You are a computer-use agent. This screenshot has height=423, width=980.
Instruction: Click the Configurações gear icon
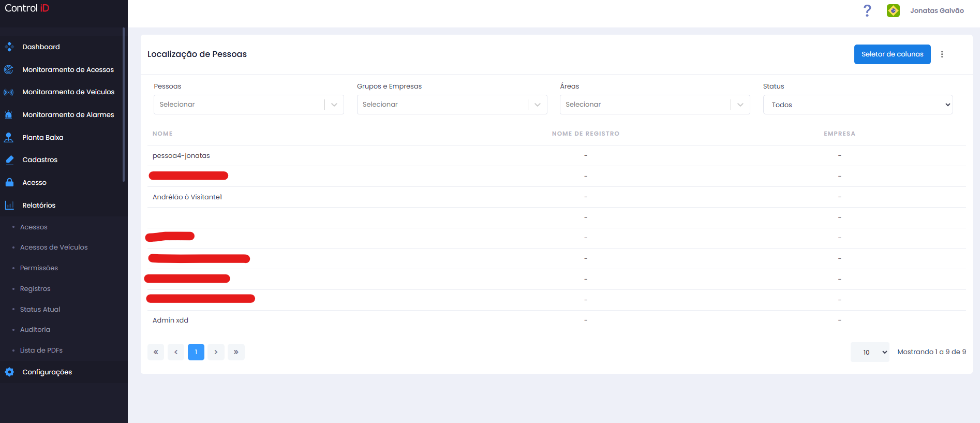[x=9, y=372]
